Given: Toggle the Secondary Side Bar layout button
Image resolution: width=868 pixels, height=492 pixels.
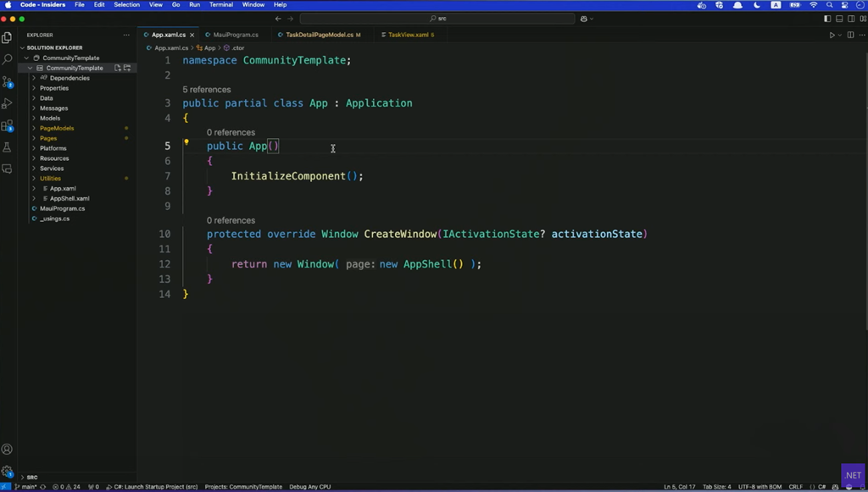Looking at the screenshot, I should (x=851, y=19).
